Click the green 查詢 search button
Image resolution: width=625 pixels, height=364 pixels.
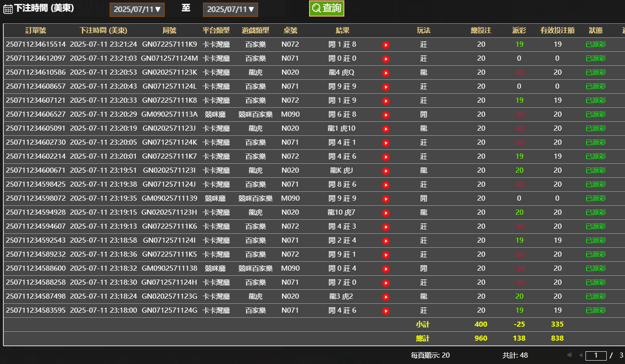pos(327,8)
